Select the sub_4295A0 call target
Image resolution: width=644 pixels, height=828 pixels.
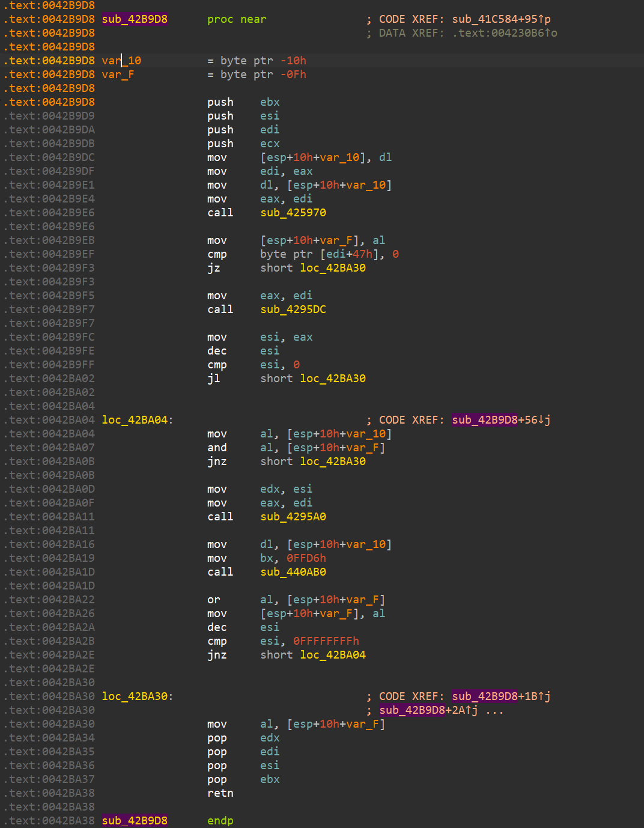click(x=293, y=516)
